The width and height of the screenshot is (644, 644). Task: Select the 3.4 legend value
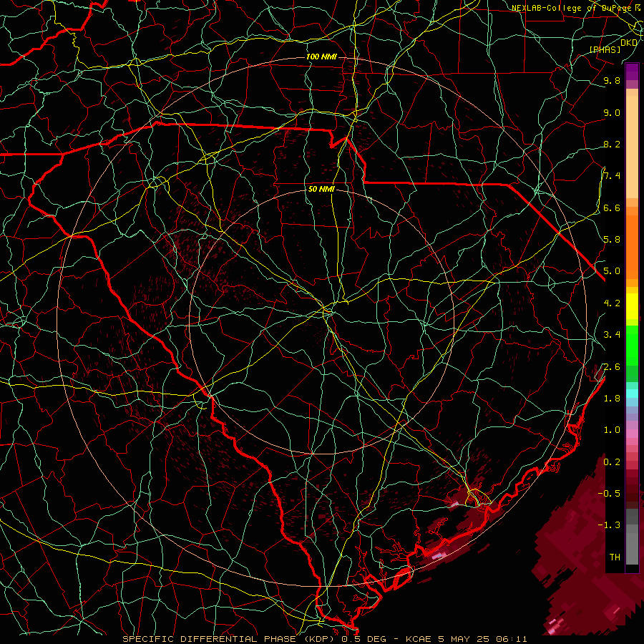tap(612, 334)
